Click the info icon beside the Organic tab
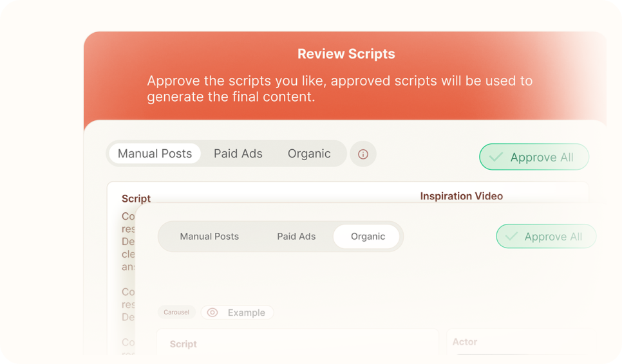The width and height of the screenshot is (622, 364). [363, 154]
